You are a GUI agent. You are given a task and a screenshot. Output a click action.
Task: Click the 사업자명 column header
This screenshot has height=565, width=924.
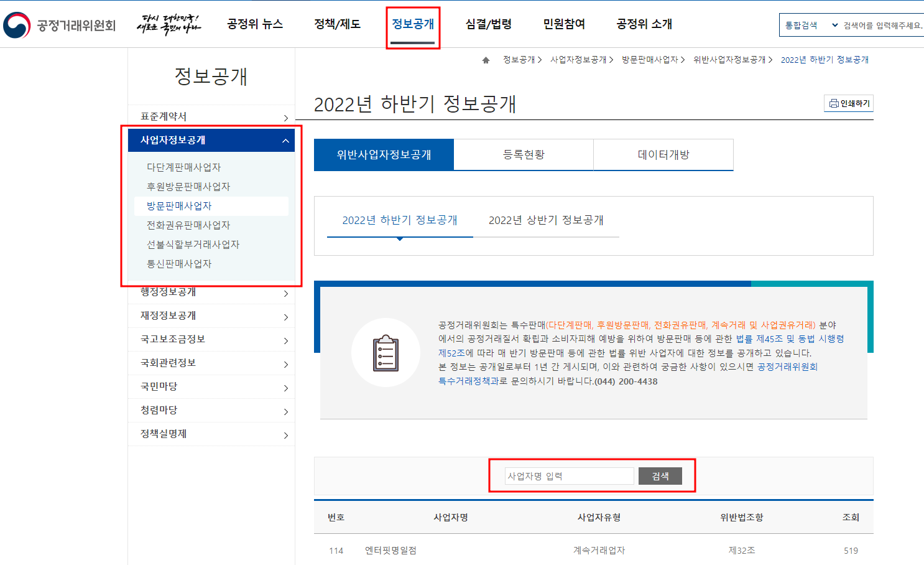[450, 517]
